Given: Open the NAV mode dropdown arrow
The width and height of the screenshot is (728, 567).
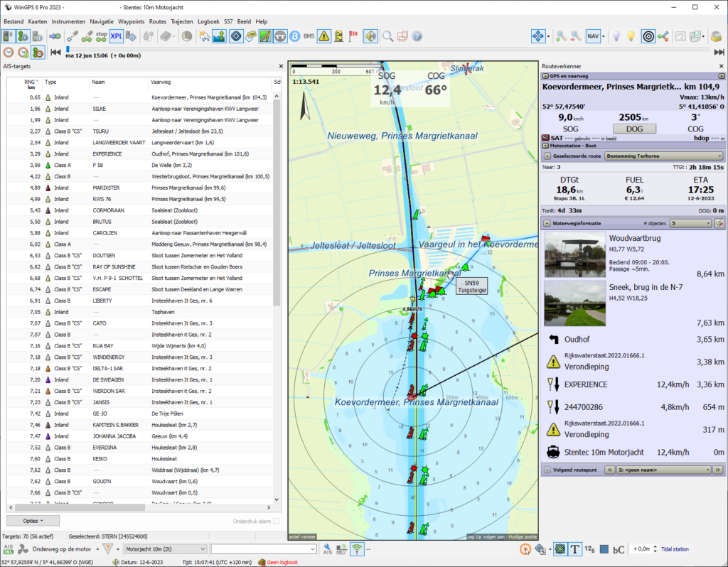Looking at the screenshot, I should (603, 36).
